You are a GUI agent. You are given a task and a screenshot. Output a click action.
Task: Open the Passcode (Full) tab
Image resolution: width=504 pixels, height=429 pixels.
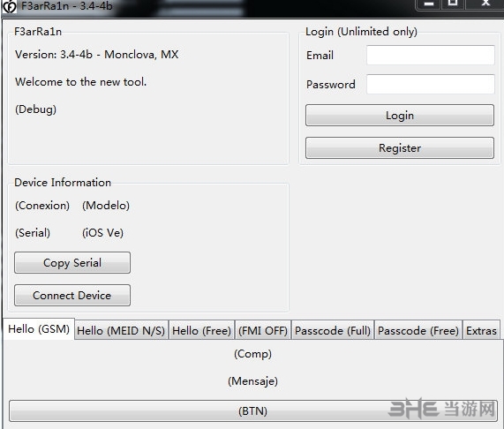tap(333, 330)
